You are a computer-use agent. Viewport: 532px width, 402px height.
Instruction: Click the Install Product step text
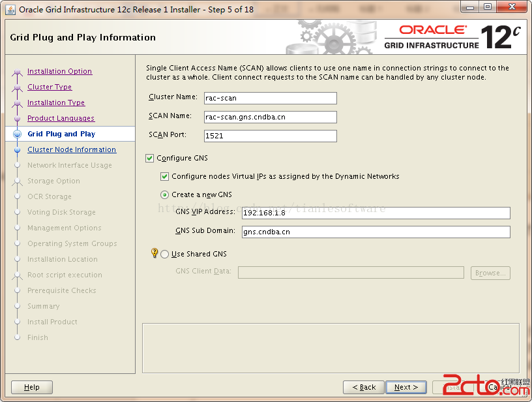(52, 322)
